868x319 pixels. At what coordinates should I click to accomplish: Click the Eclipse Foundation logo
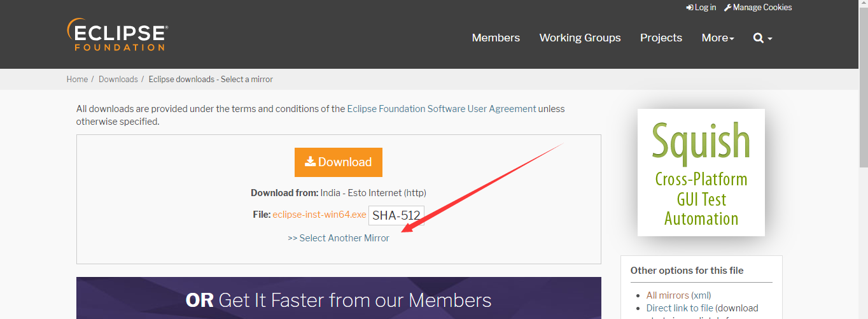(x=117, y=35)
